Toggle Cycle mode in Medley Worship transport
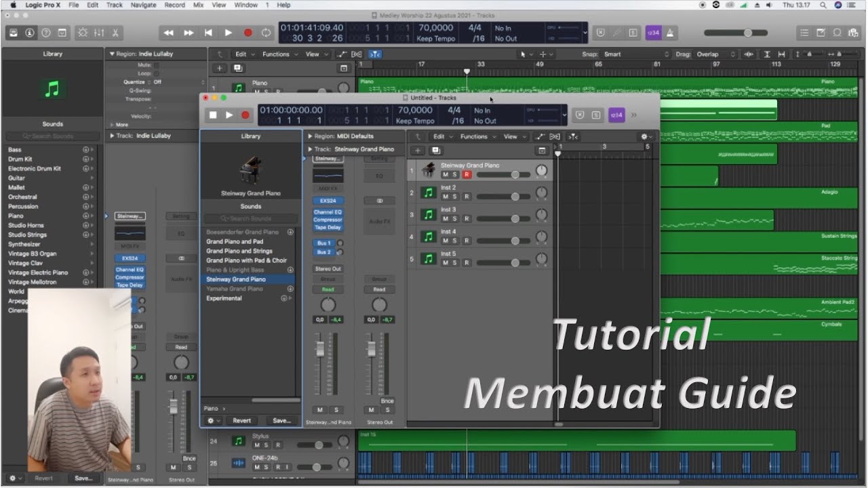The height and width of the screenshot is (488, 868). [266, 33]
